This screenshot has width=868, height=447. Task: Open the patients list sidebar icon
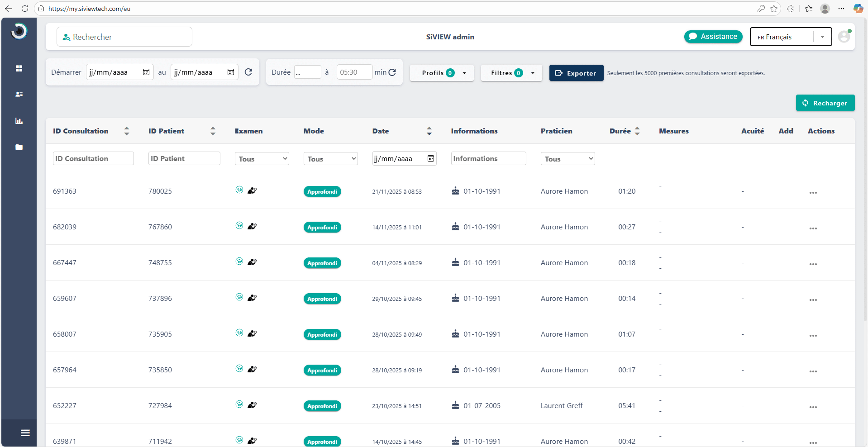click(19, 94)
